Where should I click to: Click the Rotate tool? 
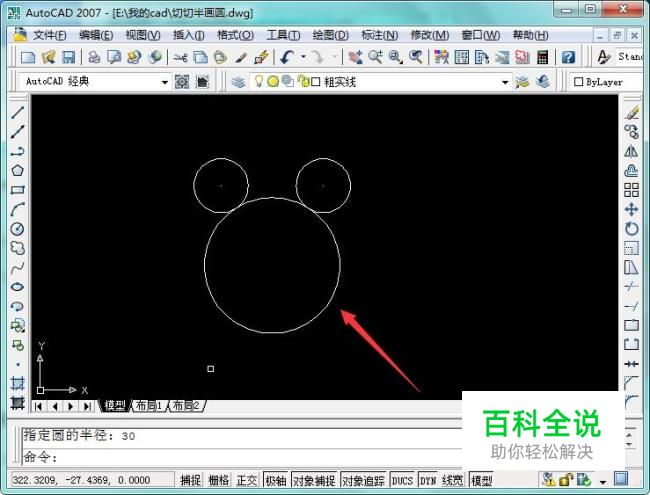pyautogui.click(x=631, y=229)
